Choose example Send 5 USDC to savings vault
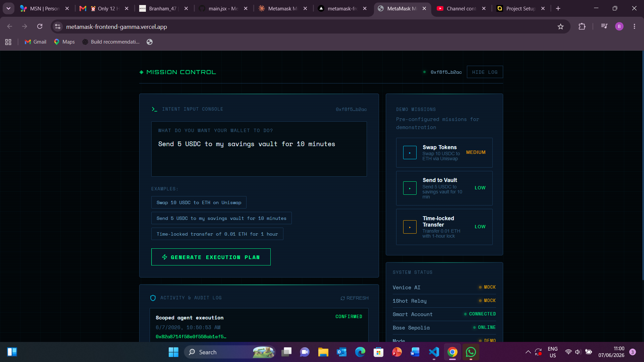644x362 pixels. pyautogui.click(x=221, y=218)
